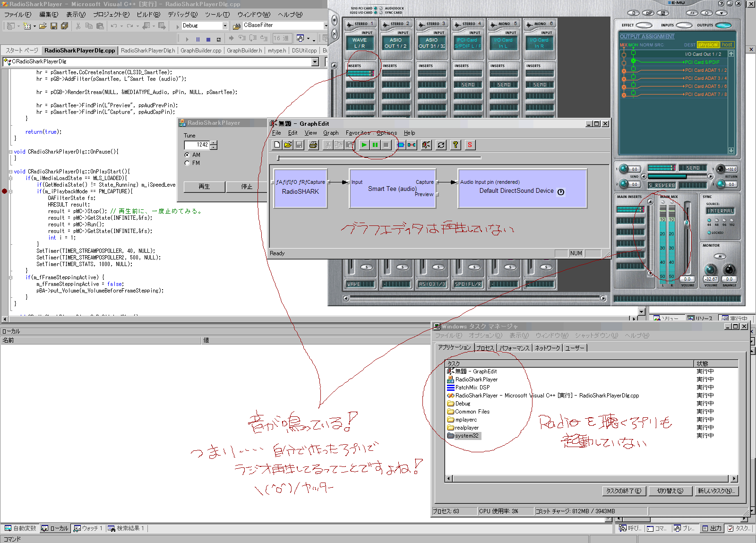This screenshot has height=543, width=756.
Task: Toggle MIX checkbox for PCI Card ADAT 1 / 2
Action: (x=624, y=71)
